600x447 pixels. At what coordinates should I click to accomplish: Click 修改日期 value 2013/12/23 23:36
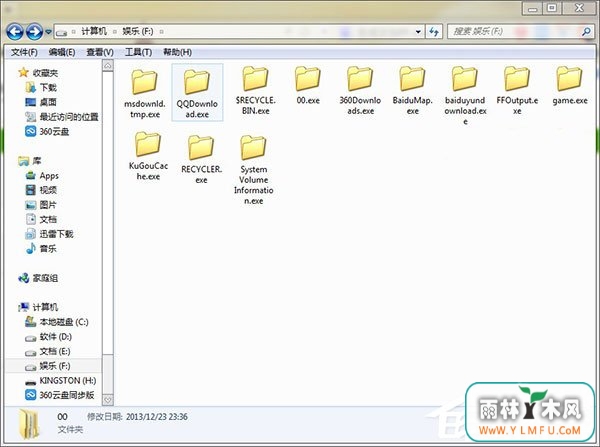pyautogui.click(x=157, y=417)
